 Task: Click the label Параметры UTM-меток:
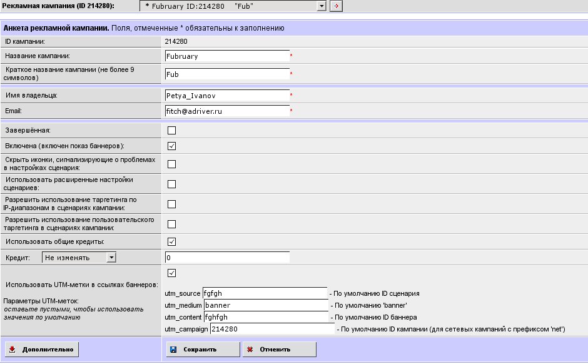coord(41,301)
